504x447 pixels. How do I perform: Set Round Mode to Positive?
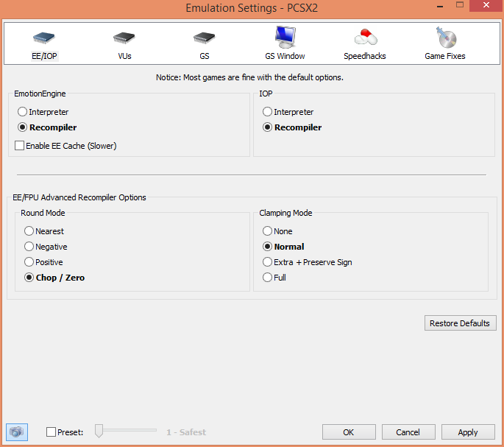(x=43, y=262)
